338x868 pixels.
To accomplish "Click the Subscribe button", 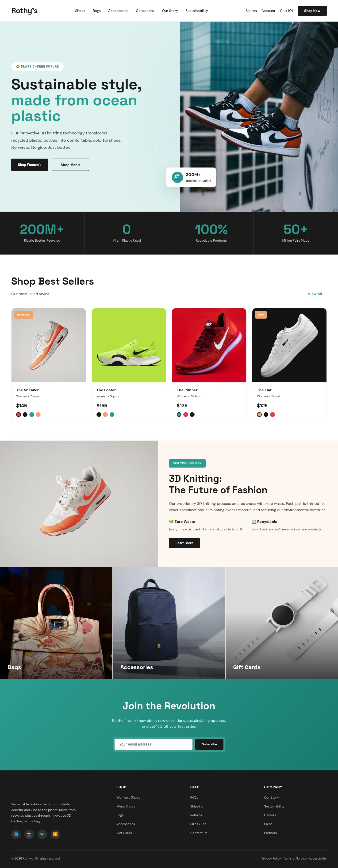I will coord(209,744).
